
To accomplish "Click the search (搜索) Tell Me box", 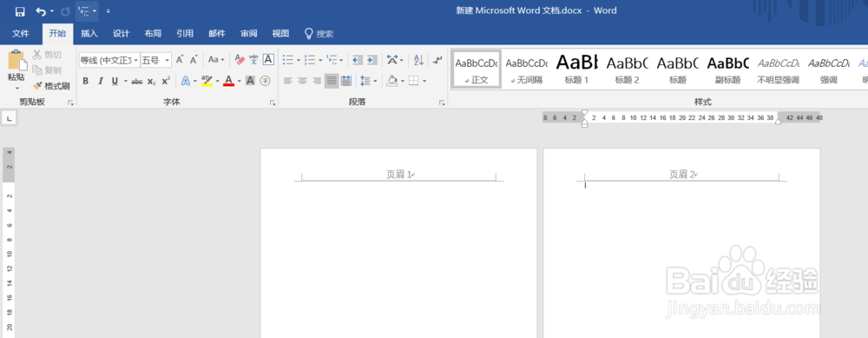I will pos(319,34).
